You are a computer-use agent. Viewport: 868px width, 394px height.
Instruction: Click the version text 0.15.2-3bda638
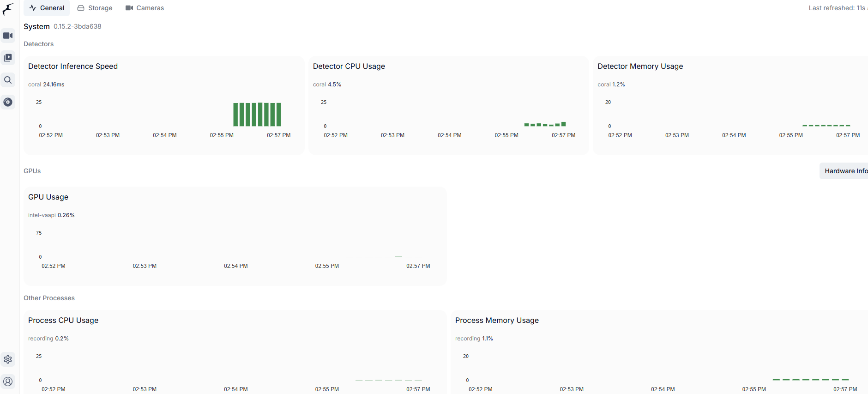tap(77, 27)
